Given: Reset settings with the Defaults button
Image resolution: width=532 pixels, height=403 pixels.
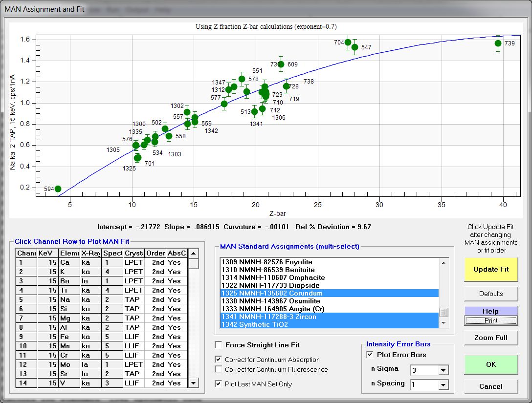Looking at the screenshot, I should (490, 294).
